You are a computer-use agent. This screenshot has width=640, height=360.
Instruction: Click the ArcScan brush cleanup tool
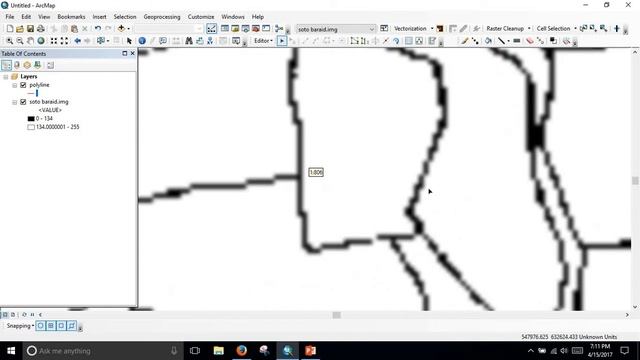(464, 41)
